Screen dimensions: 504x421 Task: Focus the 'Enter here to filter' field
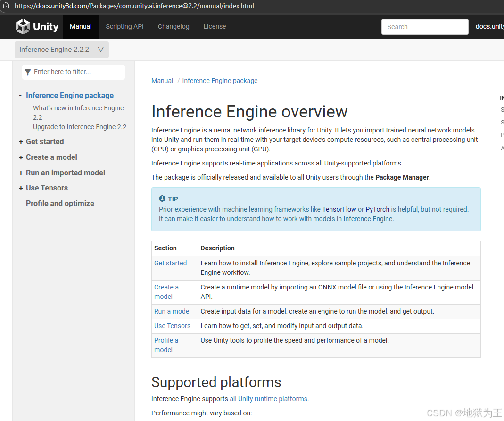[x=74, y=72]
